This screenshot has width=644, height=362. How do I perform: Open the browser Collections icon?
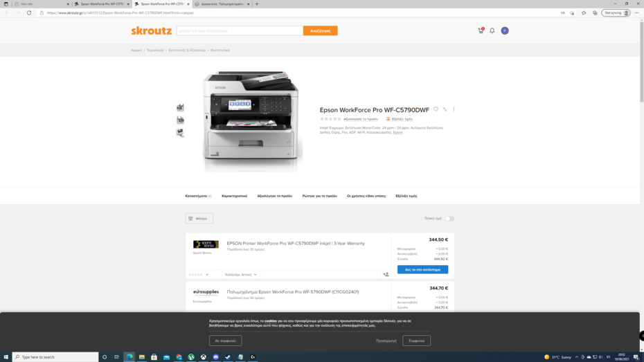coord(595,12)
